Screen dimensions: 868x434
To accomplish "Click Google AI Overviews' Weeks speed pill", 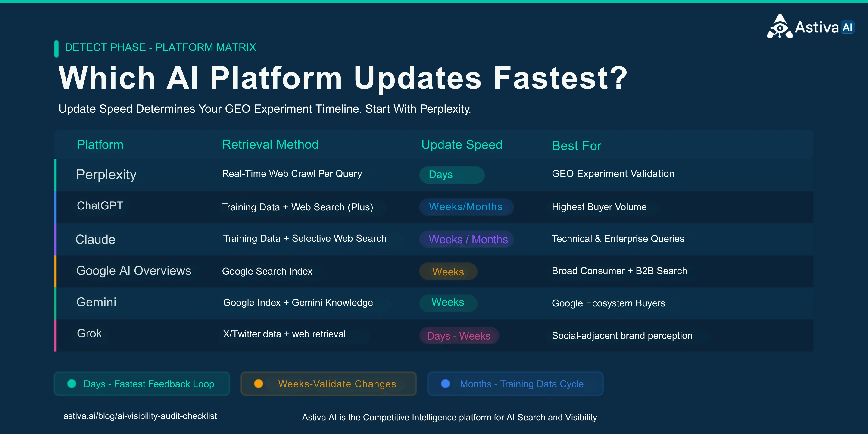I will (448, 272).
